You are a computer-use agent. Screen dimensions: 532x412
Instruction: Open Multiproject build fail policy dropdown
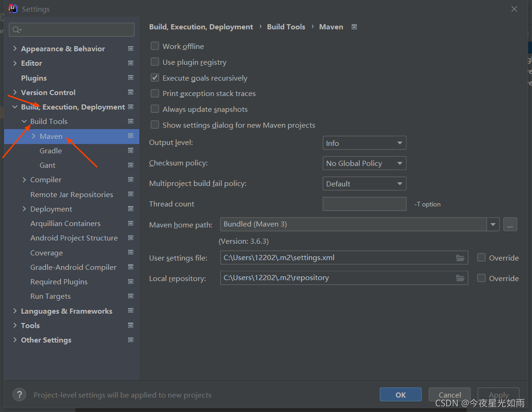pyautogui.click(x=364, y=184)
